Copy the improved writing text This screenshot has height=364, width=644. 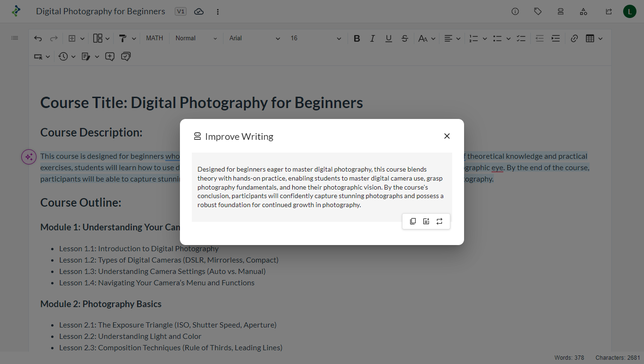[413, 221]
